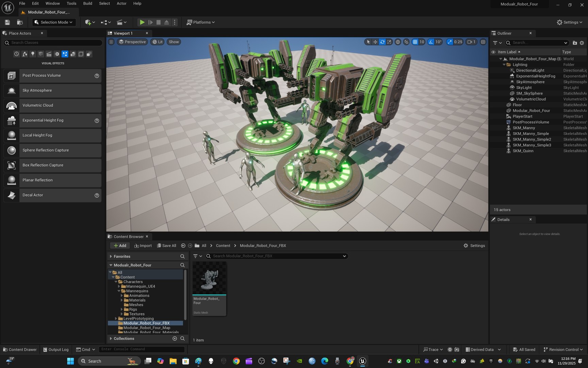Click the Browse to asset icon

tap(20, 22)
